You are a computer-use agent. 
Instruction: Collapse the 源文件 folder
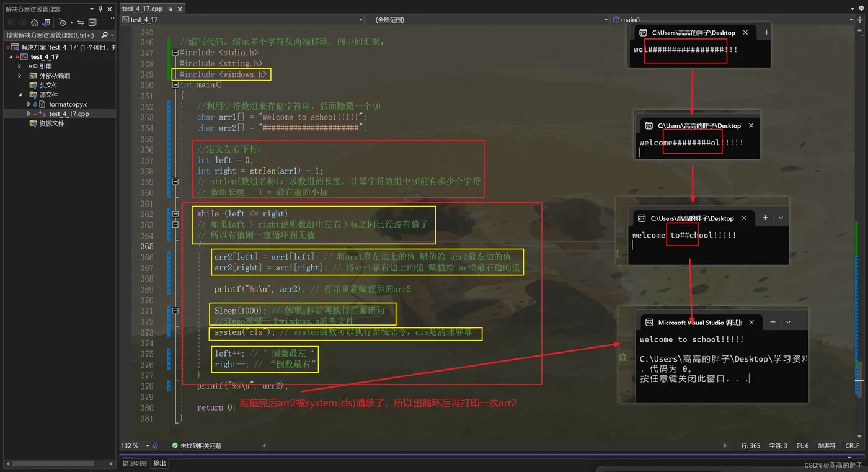pos(20,95)
